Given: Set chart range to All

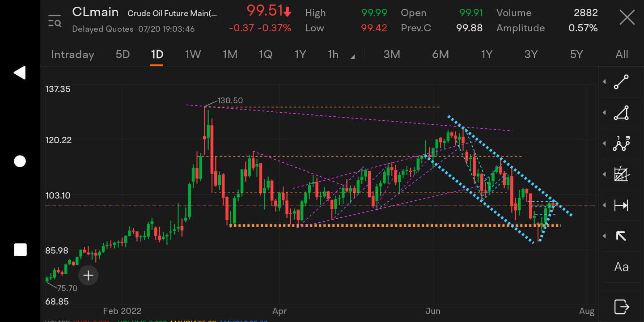Looking at the screenshot, I should (622, 55).
